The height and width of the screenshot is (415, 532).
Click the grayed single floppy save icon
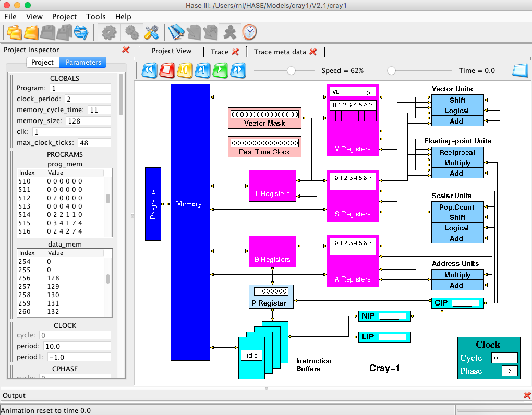pos(47,32)
